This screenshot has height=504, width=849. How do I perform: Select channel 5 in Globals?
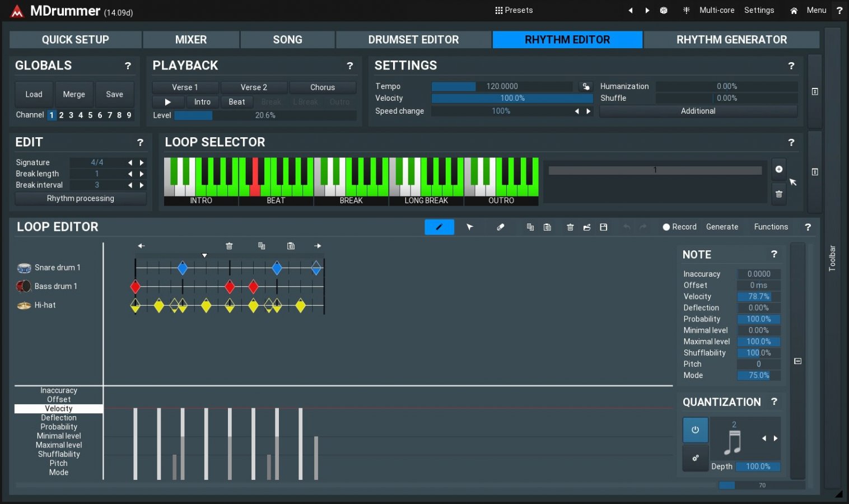point(90,115)
